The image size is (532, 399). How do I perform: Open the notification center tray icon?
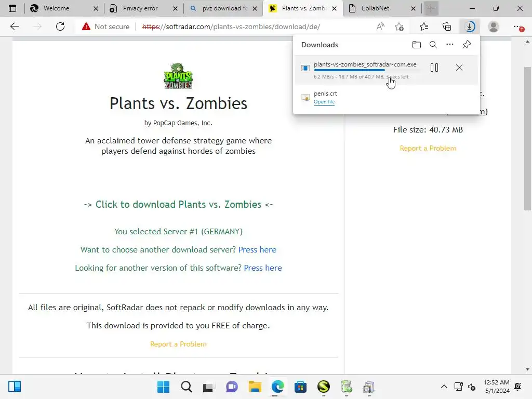pyautogui.click(x=518, y=387)
